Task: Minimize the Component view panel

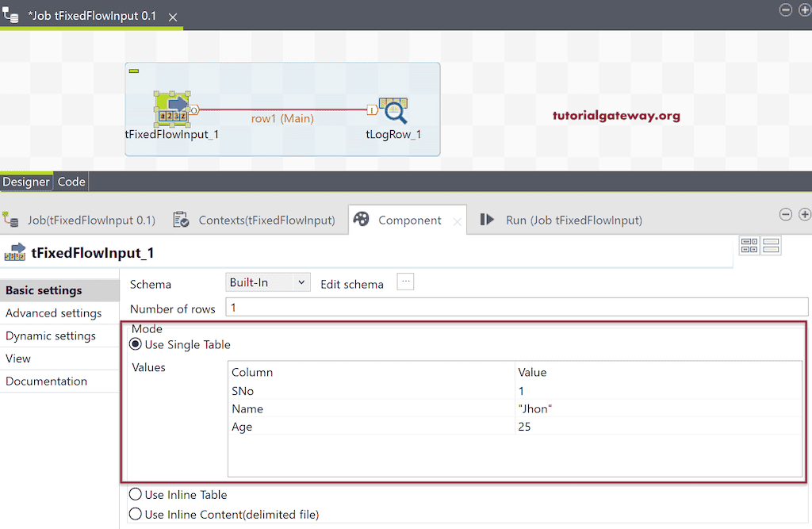Action: pos(786,214)
